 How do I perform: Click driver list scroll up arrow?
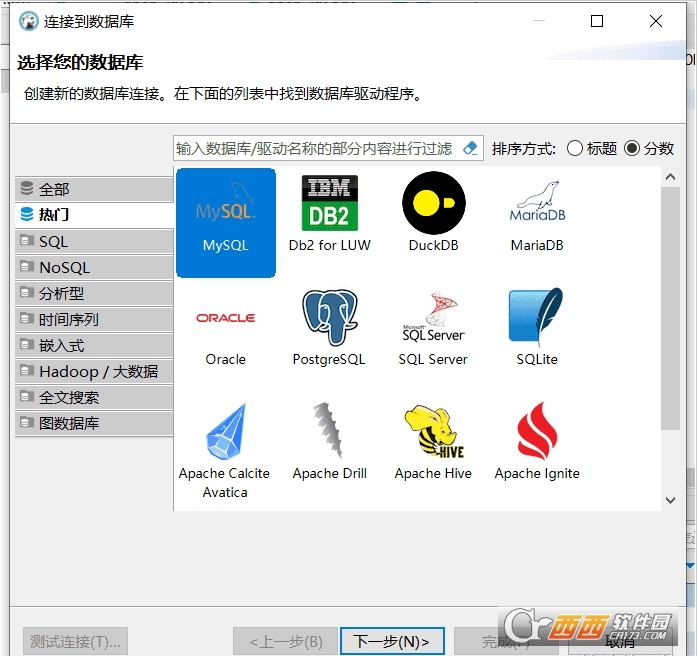[x=670, y=177]
